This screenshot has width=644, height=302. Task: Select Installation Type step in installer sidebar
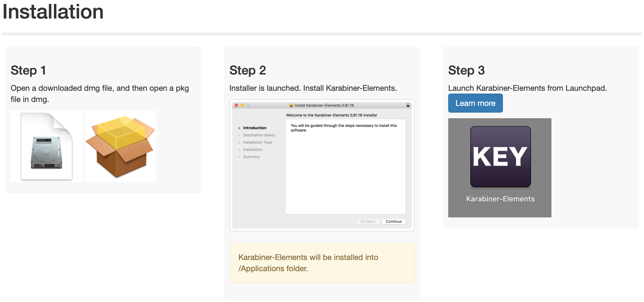(x=257, y=142)
